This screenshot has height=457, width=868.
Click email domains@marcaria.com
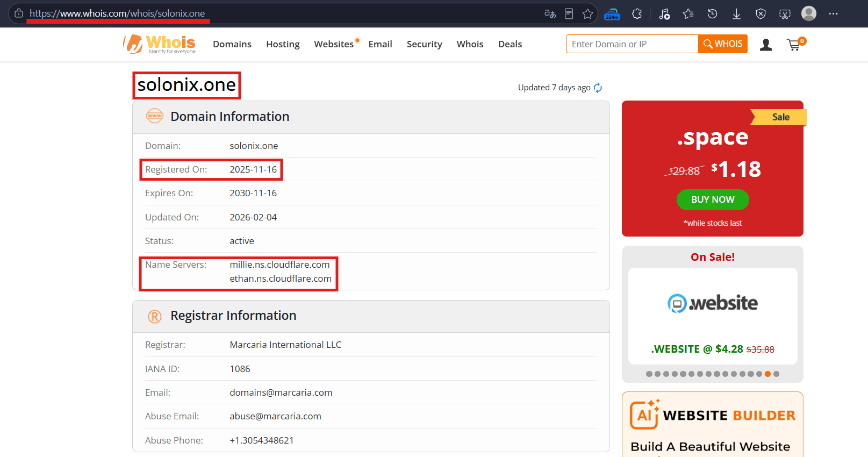click(x=281, y=392)
